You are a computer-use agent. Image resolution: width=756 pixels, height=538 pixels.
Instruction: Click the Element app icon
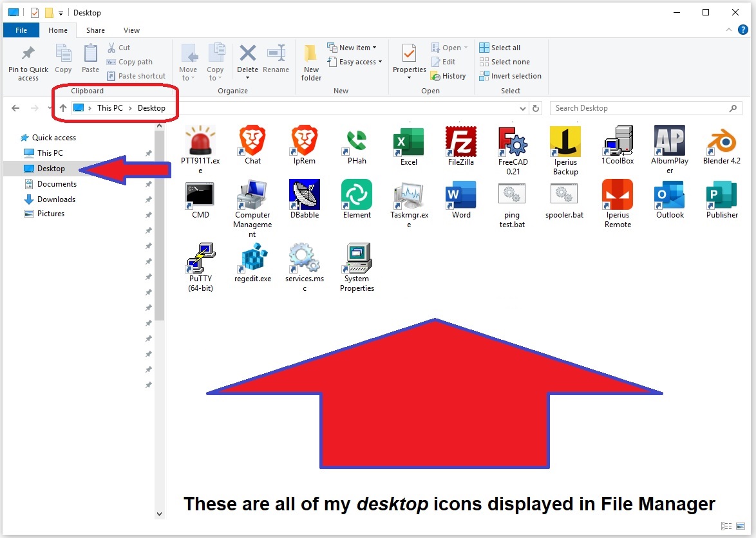(357, 194)
